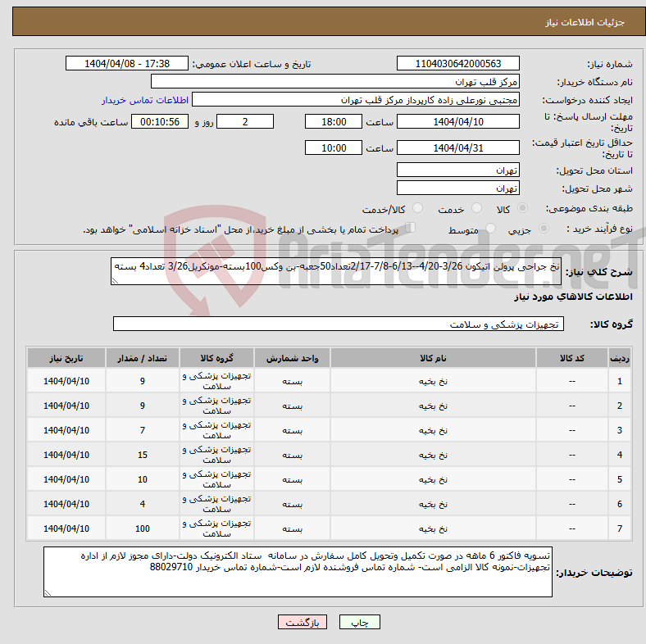Click quantity 100 in row 7

pos(143,528)
